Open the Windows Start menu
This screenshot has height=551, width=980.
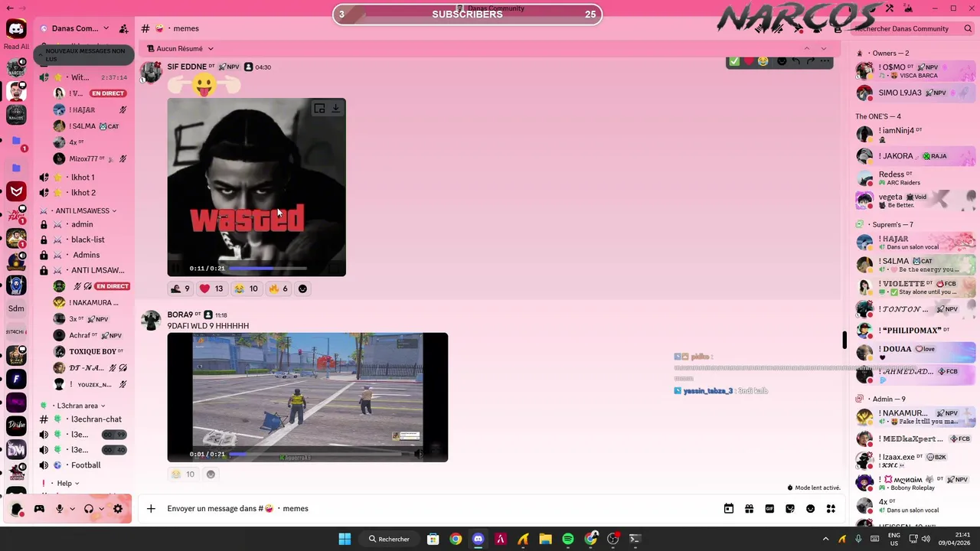pyautogui.click(x=345, y=539)
